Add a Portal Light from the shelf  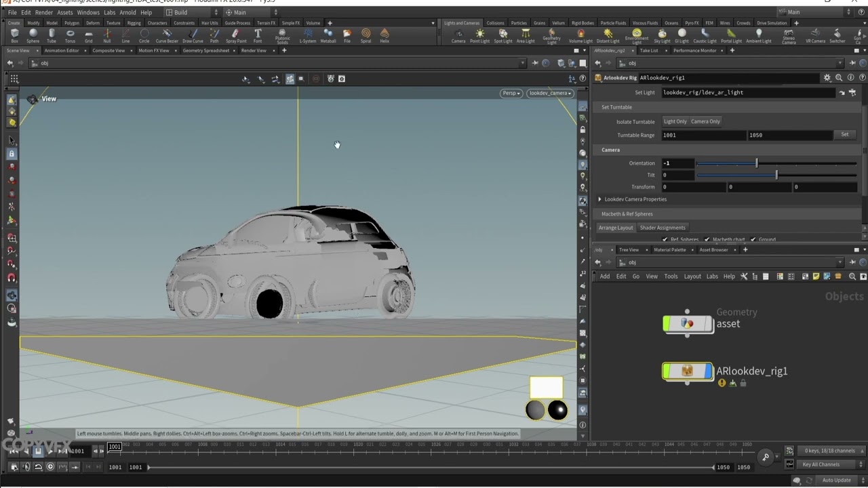tap(731, 36)
